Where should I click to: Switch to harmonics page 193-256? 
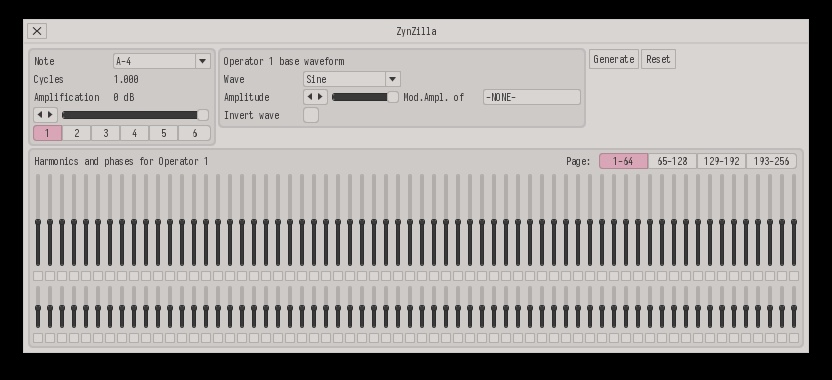click(x=771, y=161)
